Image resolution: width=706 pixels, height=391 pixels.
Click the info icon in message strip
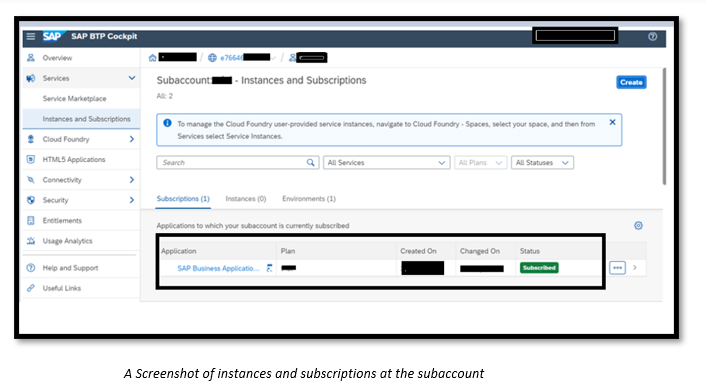[x=167, y=123]
